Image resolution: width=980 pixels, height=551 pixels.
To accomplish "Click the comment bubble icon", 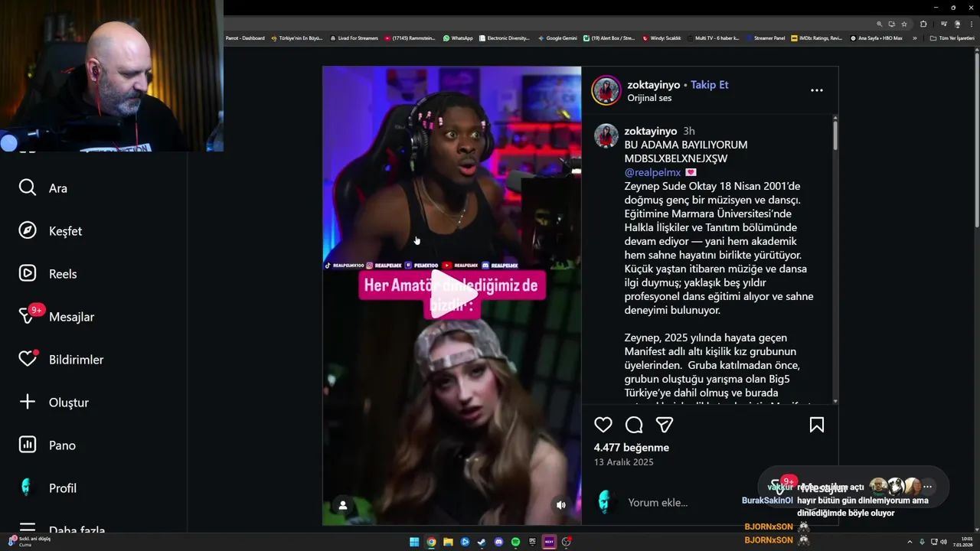I will [x=634, y=425].
